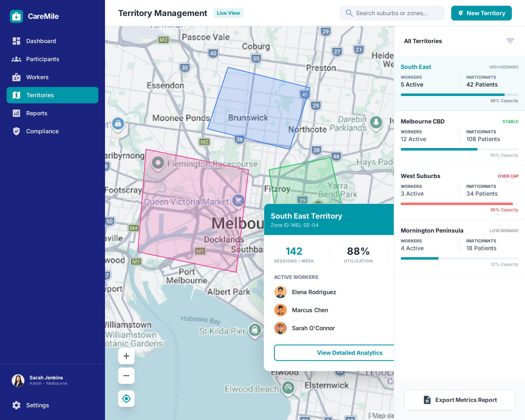Click the filter icon beside All Territories
The width and height of the screenshot is (525, 420).
tap(510, 41)
